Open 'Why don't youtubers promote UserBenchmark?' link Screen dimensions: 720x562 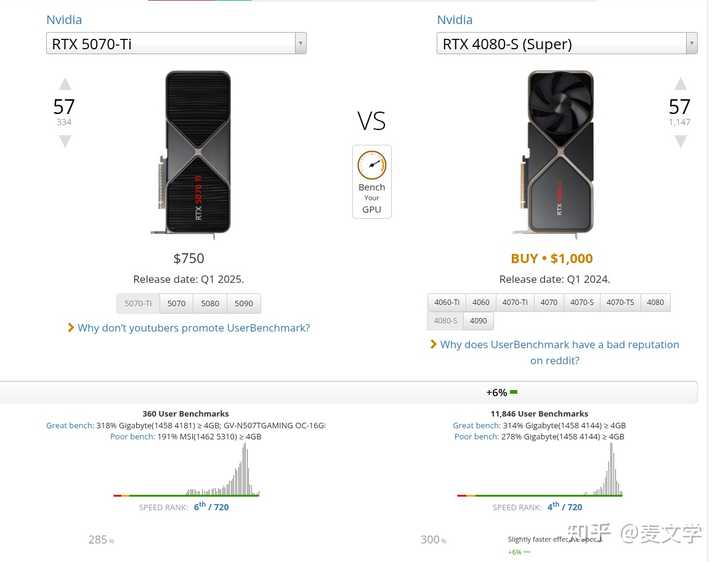pyautogui.click(x=193, y=328)
